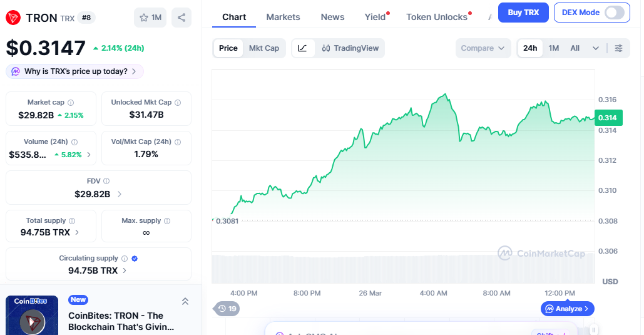Toggle DEX Mode switch

pyautogui.click(x=615, y=13)
